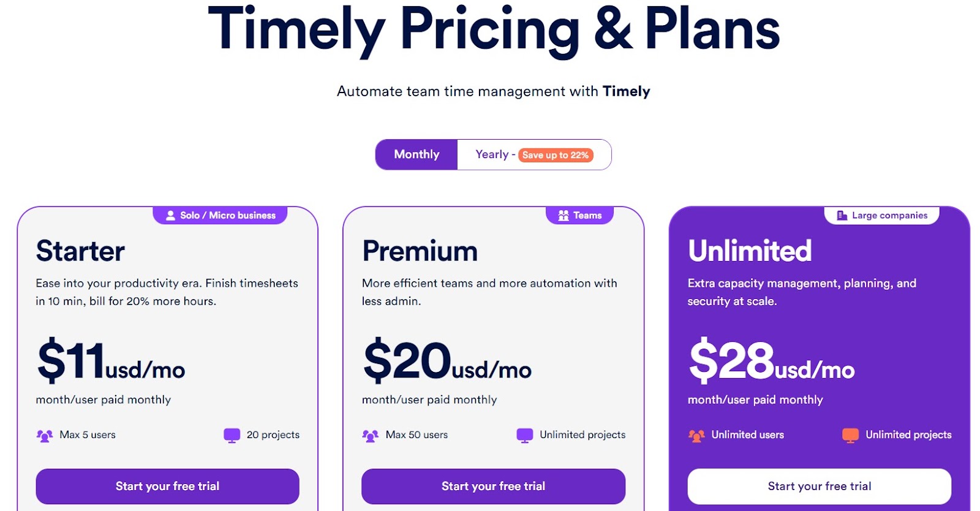Select the Unlimited plan heading
This screenshot has height=511, width=980.
click(750, 250)
